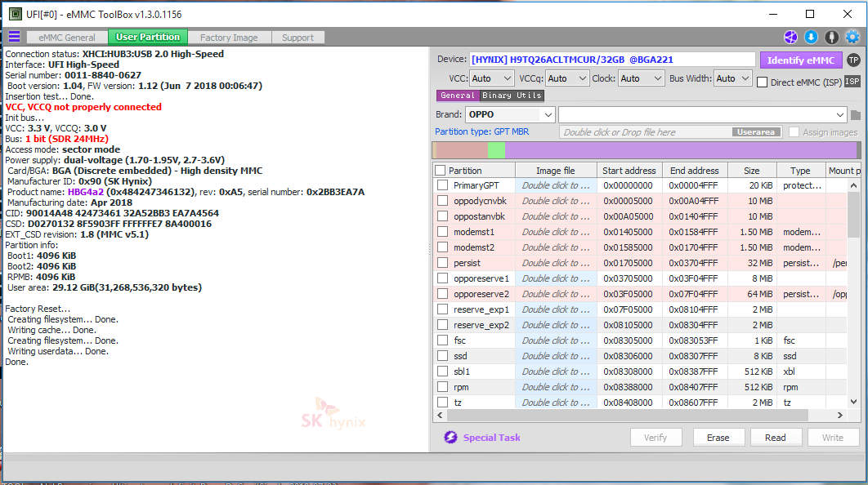Image resolution: width=868 pixels, height=485 pixels.
Task: Click the horizontal scrollbar left arrow in partition table
Action: tap(440, 415)
